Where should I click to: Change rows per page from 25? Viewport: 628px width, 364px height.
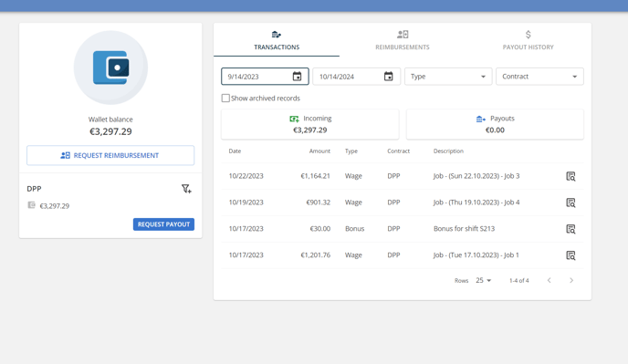pos(484,280)
